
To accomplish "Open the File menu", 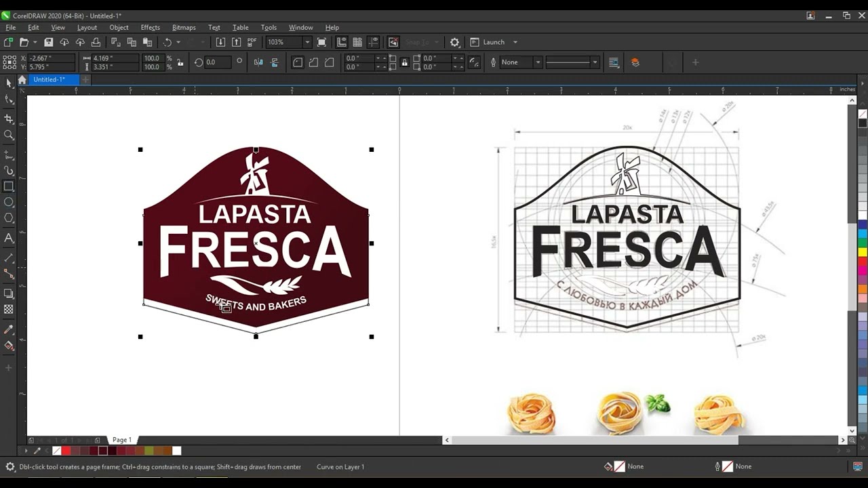I will [x=11, y=28].
